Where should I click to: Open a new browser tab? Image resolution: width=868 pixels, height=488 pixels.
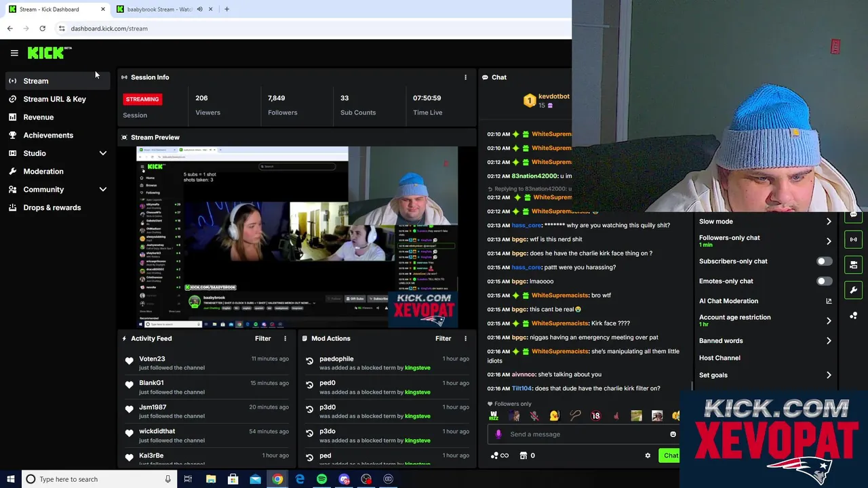226,9
